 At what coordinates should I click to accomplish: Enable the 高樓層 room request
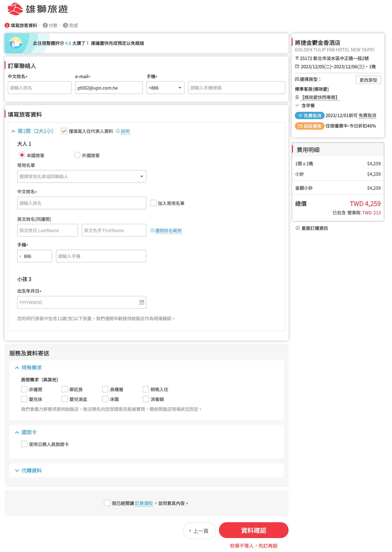(106, 389)
